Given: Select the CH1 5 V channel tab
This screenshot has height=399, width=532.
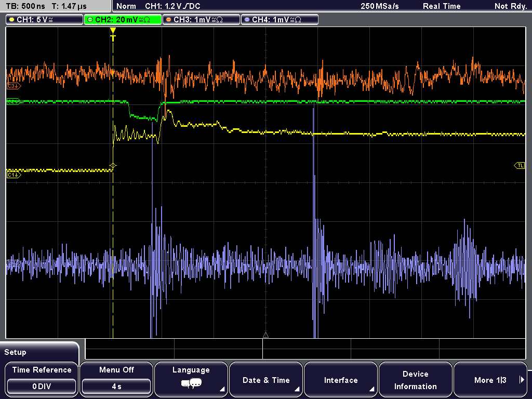Looking at the screenshot, I should [45, 20].
